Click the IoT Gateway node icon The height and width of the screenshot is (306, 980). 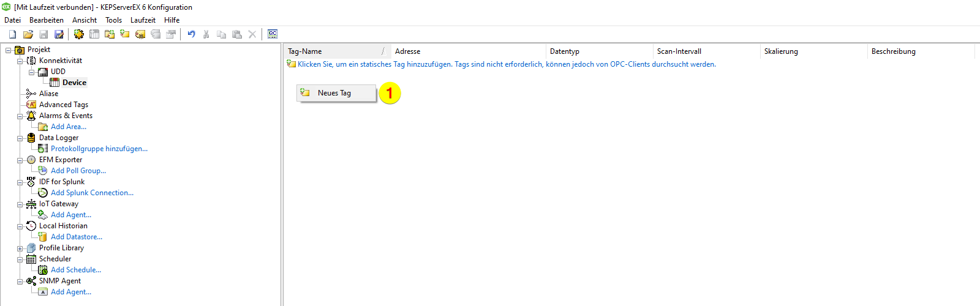[x=31, y=204]
